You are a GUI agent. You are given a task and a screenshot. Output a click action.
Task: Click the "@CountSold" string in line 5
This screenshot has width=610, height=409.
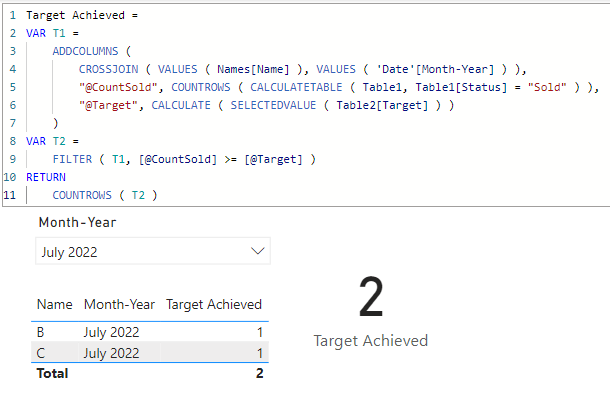[118, 87]
